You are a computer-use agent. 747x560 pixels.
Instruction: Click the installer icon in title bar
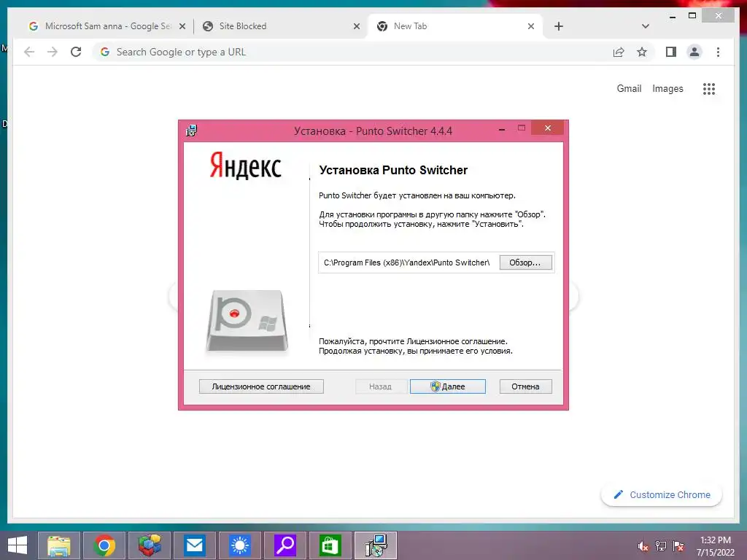tap(192, 131)
